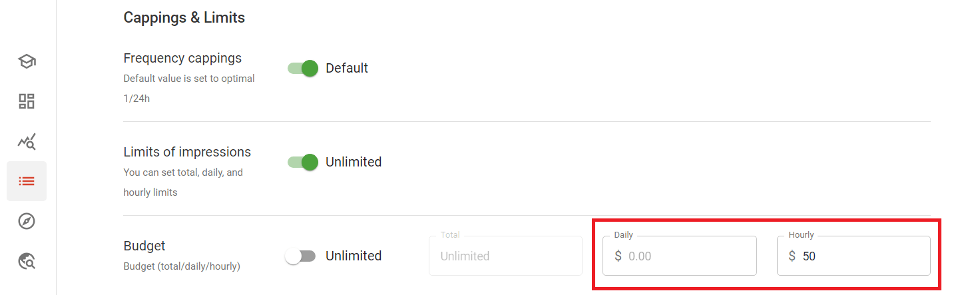Turn off Limits of impressions Unlimited toggle
The width and height of the screenshot is (980, 295).
pos(303,162)
